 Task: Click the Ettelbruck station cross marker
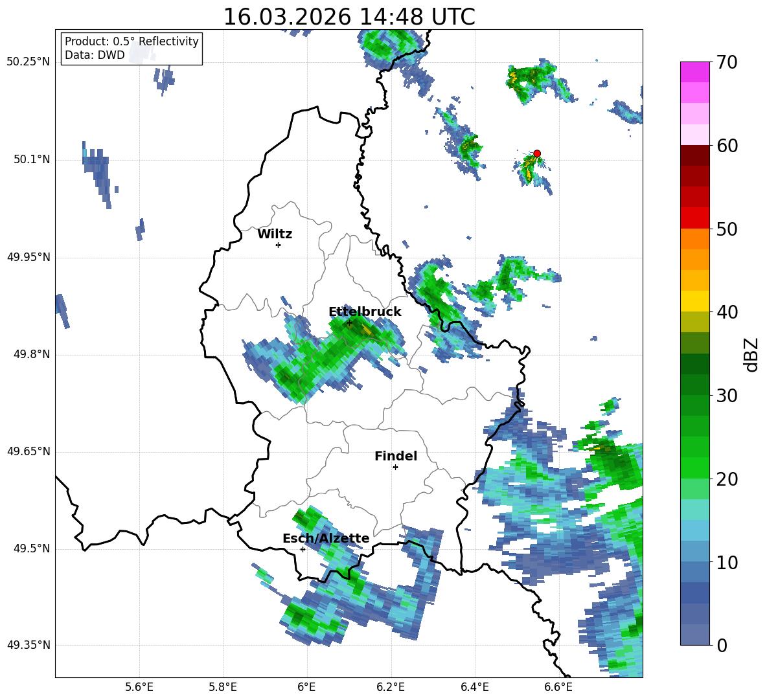pyautogui.click(x=349, y=322)
